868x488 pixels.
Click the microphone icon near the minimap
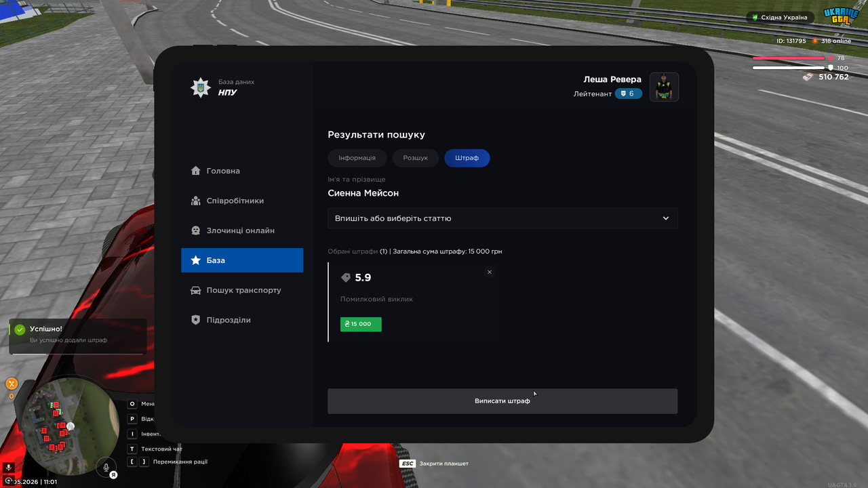pyautogui.click(x=106, y=467)
